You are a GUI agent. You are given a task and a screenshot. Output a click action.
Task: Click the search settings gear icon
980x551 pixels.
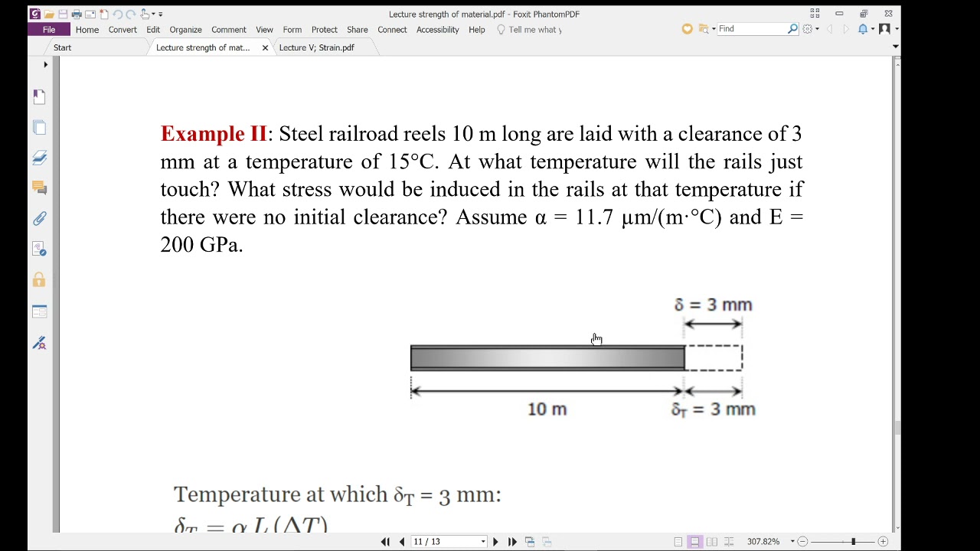pos(807,29)
